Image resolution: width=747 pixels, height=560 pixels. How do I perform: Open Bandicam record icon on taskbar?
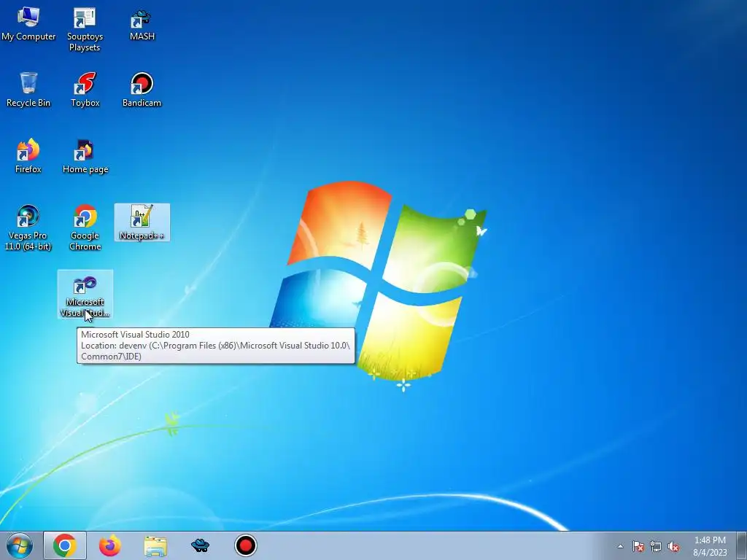click(246, 545)
